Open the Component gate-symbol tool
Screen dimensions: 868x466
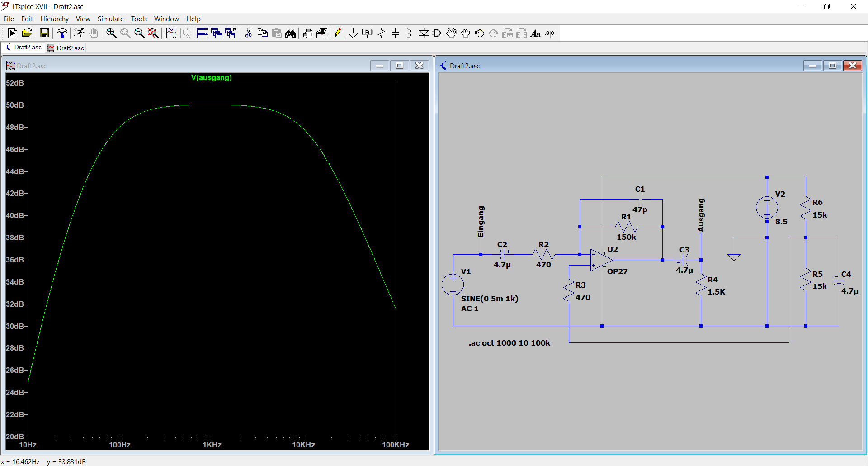tap(438, 33)
